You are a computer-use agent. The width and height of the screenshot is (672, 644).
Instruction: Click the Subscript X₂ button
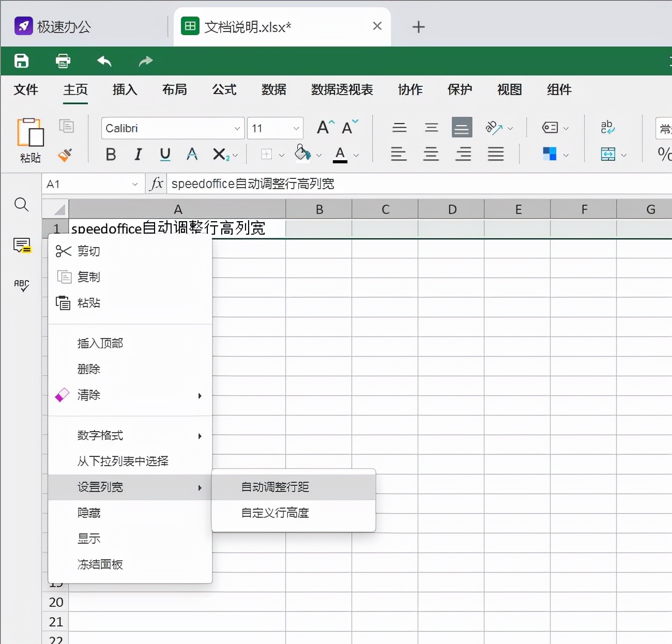click(221, 155)
